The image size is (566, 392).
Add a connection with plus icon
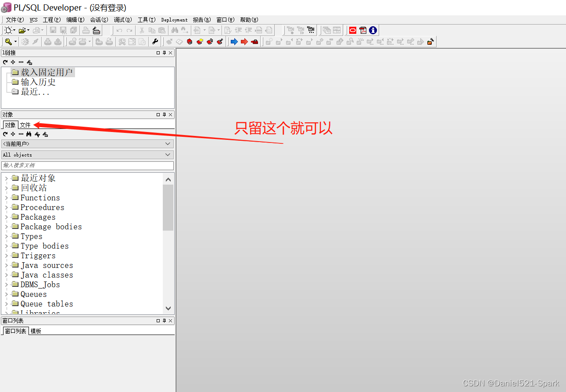(x=13, y=62)
